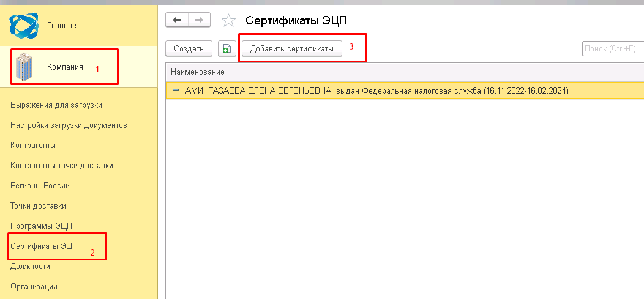Open Выражения для загрузки link
The width and height of the screenshot is (644, 299).
click(x=56, y=105)
